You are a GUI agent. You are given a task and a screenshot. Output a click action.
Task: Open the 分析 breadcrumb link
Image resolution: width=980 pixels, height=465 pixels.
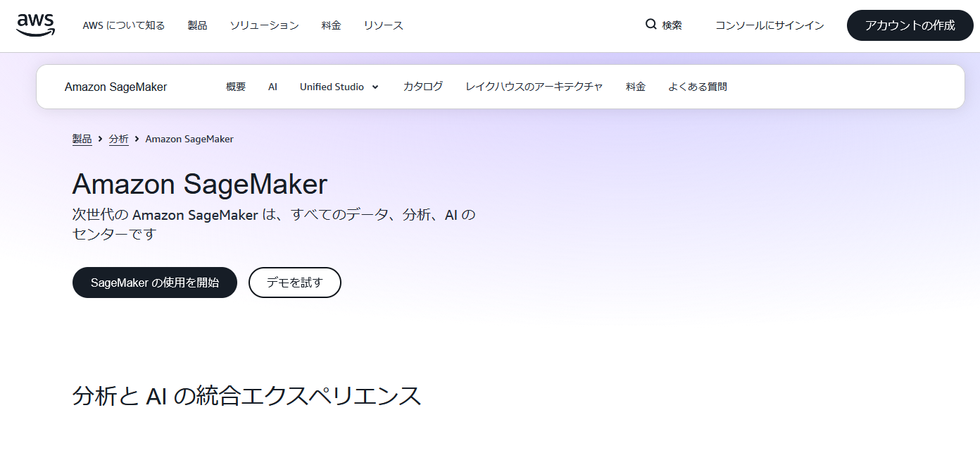[x=118, y=139]
